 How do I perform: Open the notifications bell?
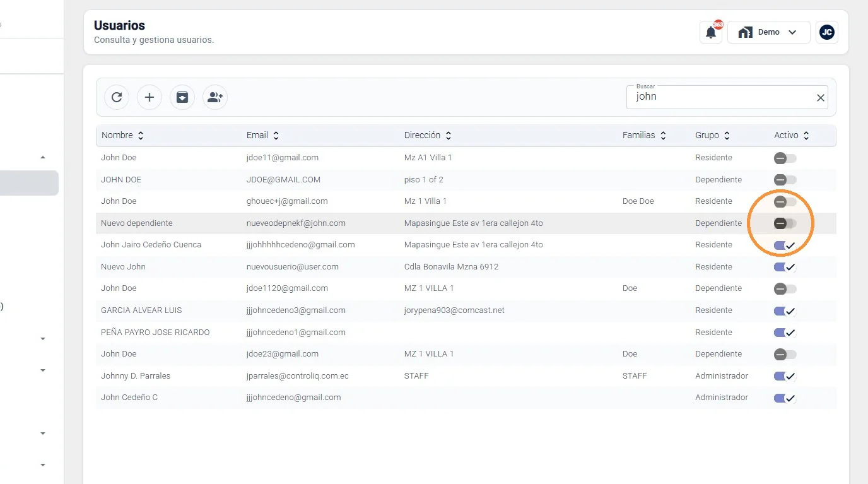[x=711, y=32]
